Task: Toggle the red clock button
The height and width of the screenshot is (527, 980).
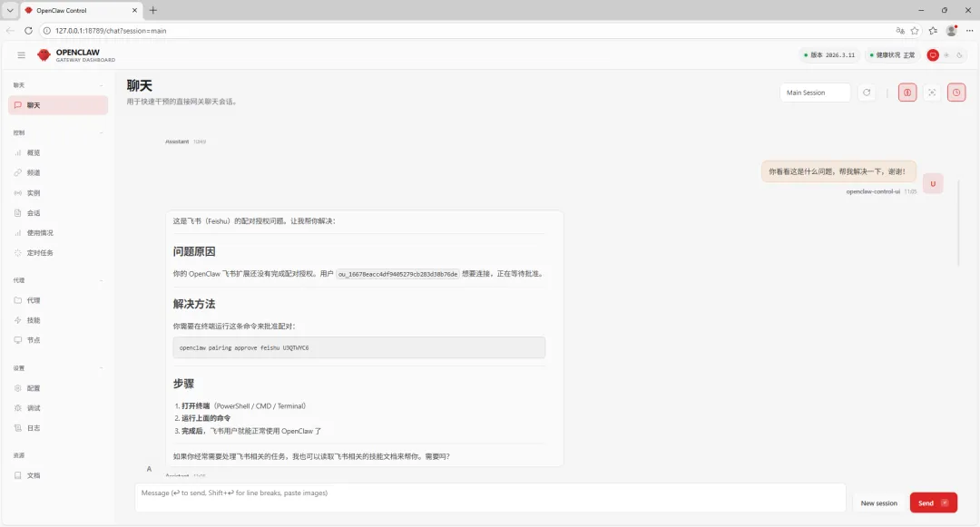Action: click(x=956, y=93)
